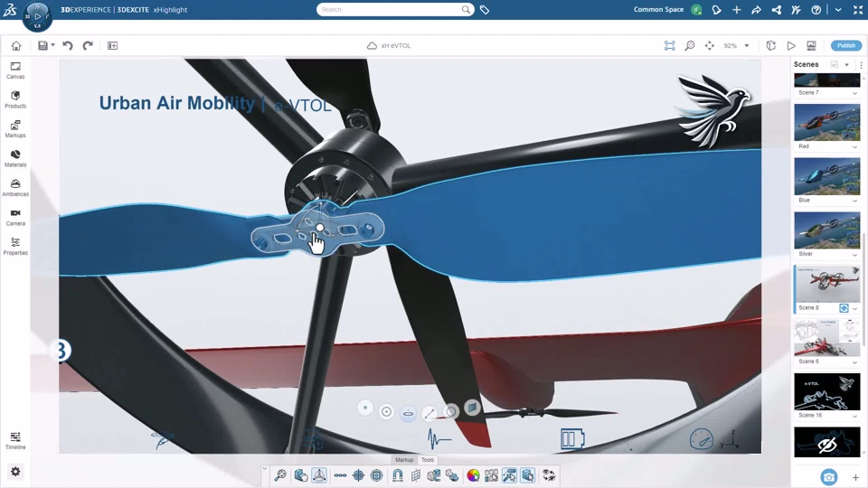Click the Common Space label
This screenshot has width=868, height=488.
click(658, 9)
